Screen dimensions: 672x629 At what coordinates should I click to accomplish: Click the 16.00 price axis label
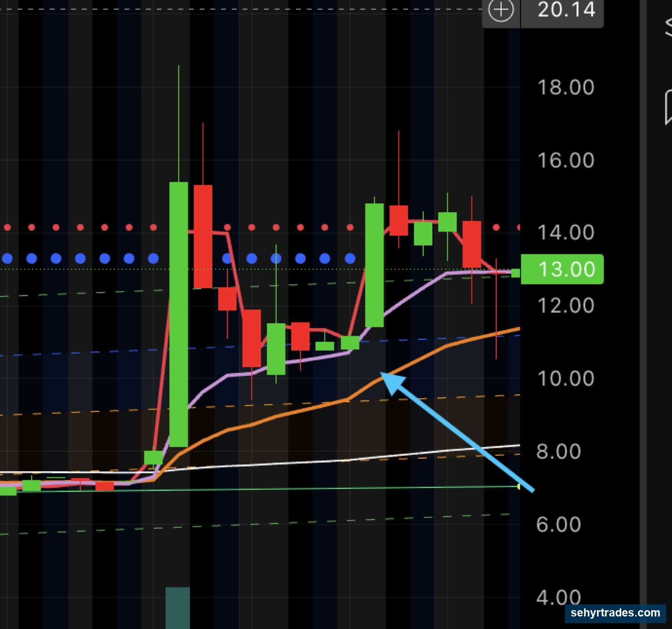click(x=565, y=160)
